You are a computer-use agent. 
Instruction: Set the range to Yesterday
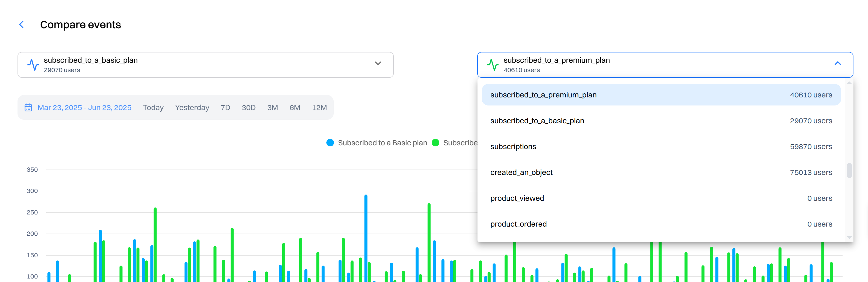(x=192, y=107)
